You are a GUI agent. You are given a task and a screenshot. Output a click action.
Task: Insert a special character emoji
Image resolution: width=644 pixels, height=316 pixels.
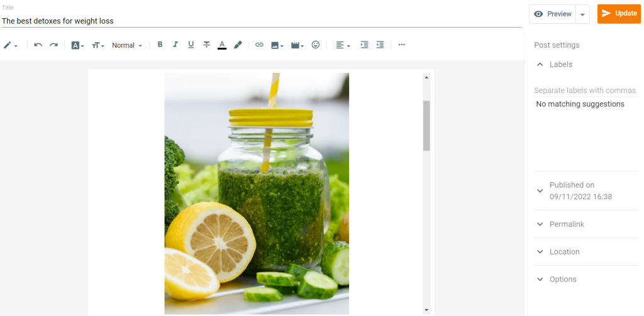coord(316,45)
